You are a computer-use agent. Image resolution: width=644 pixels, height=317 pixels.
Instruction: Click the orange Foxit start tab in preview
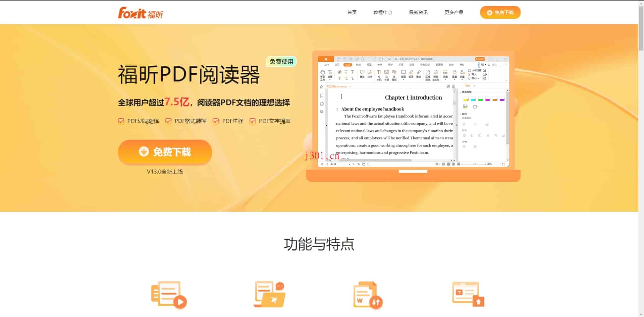point(326,59)
